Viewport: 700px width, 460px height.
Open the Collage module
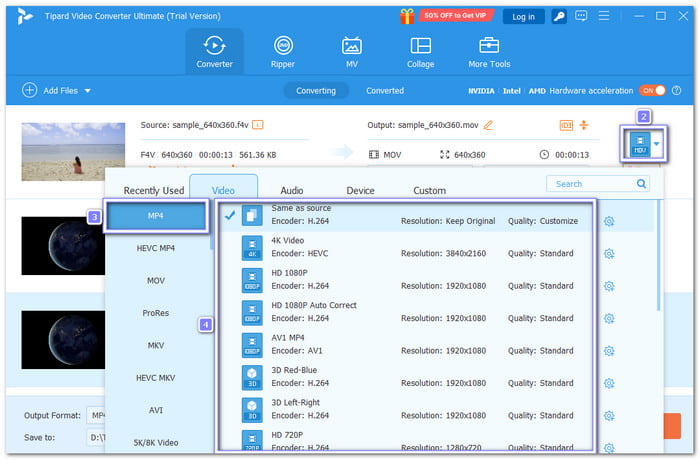(x=420, y=52)
